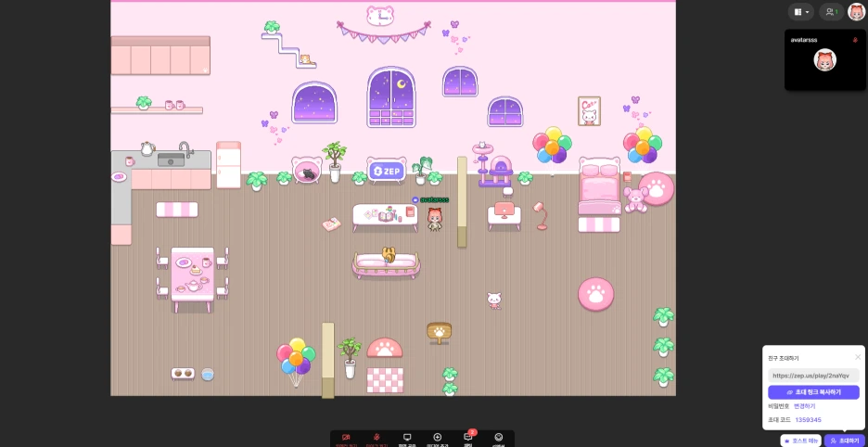Open the participants list showing 1
868x447 pixels.
tap(832, 12)
